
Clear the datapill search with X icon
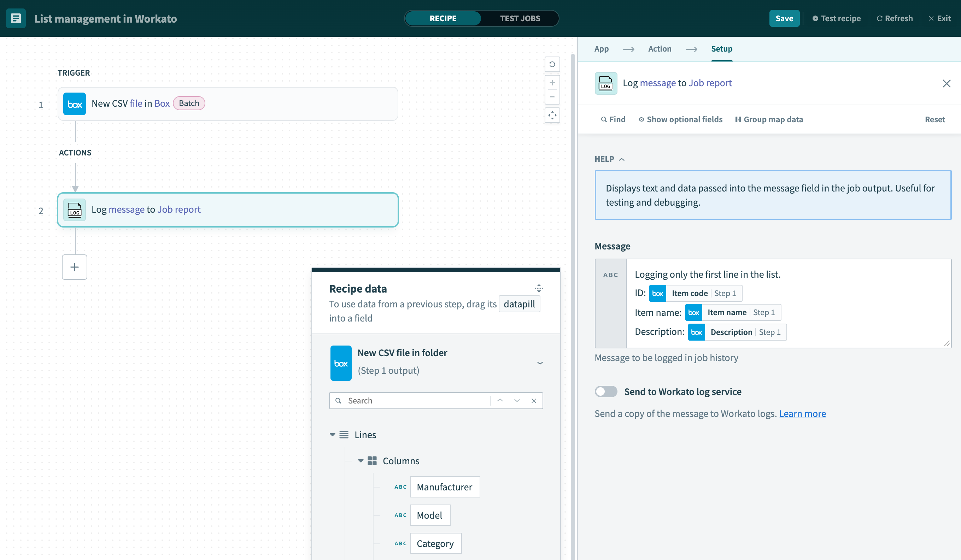(x=533, y=401)
